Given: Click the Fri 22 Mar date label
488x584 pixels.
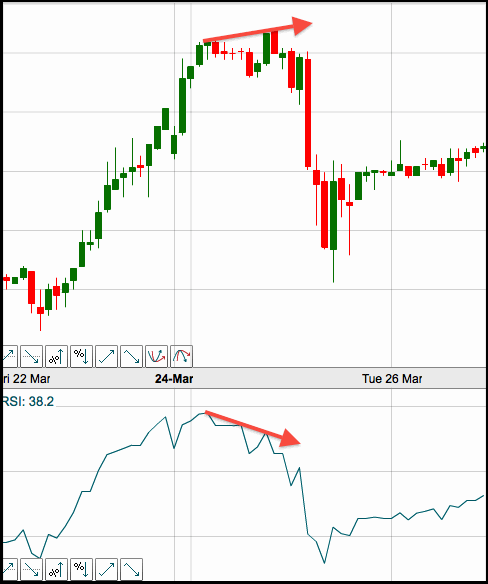Looking at the screenshot, I should (26, 379).
